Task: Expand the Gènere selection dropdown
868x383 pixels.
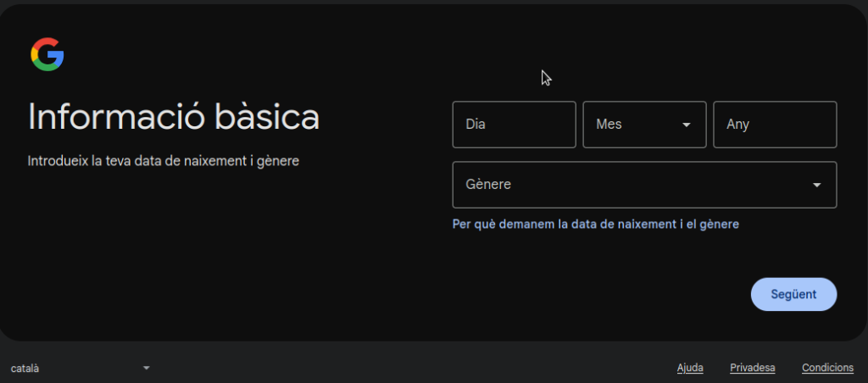Action: pyautogui.click(x=644, y=185)
